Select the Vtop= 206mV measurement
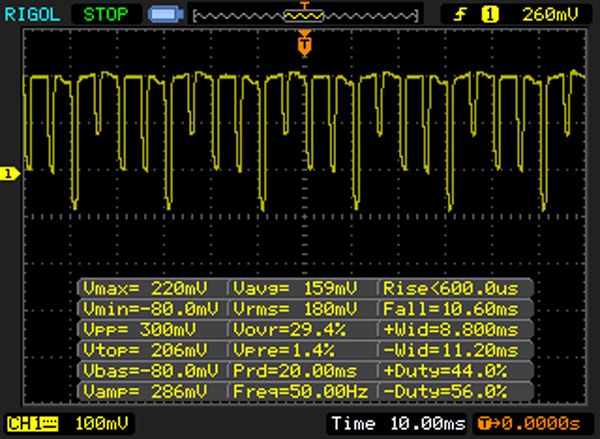This screenshot has width=600, height=439. pos(145,350)
